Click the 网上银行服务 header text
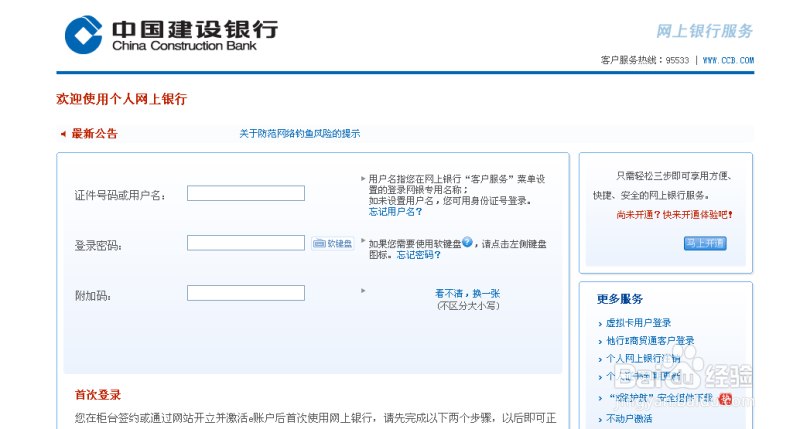 [x=705, y=31]
